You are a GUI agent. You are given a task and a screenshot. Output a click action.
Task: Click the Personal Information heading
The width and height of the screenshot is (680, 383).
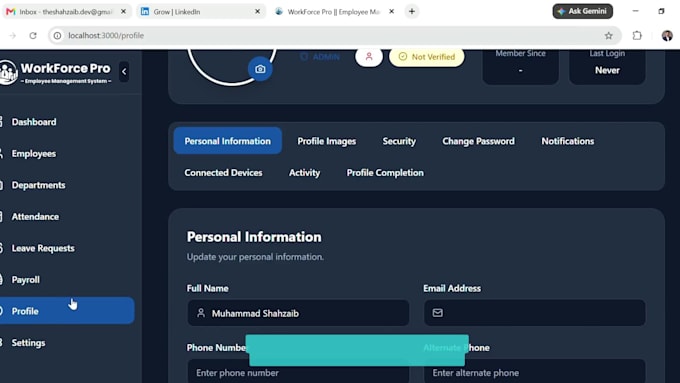tap(254, 237)
